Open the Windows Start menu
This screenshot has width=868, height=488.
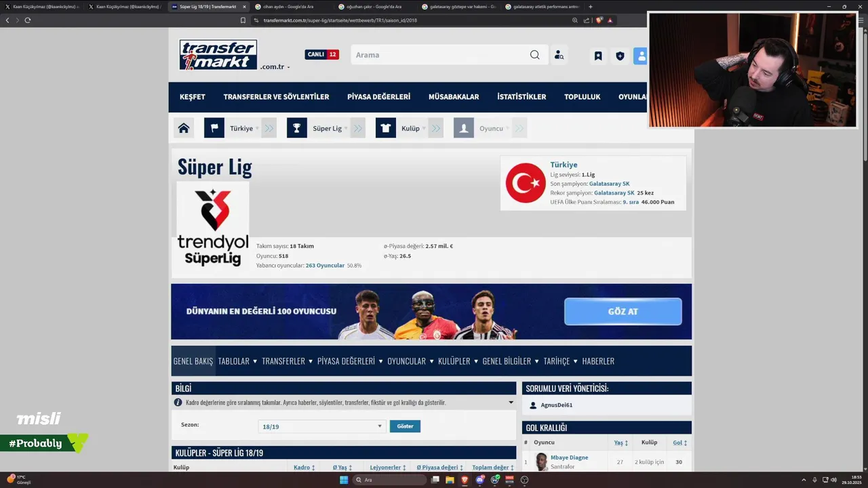[x=344, y=480]
